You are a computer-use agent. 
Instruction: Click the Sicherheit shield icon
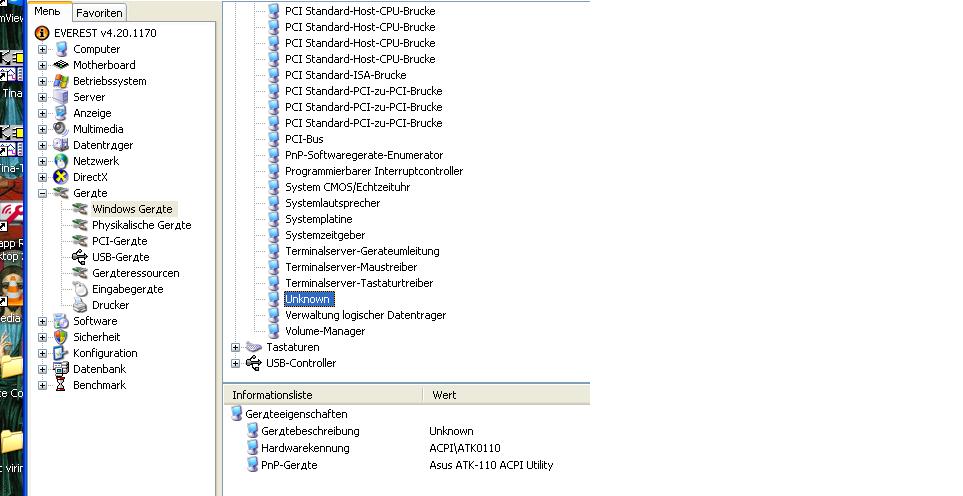(61, 337)
